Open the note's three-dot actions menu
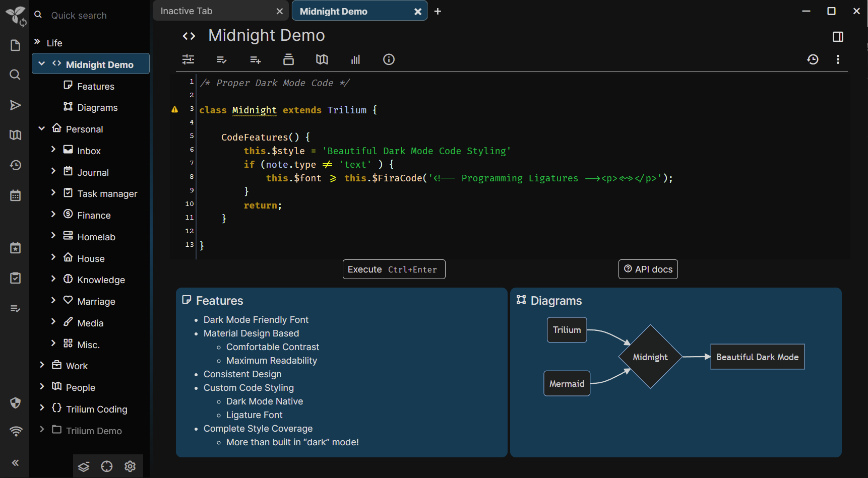This screenshot has width=868, height=478. [838, 59]
